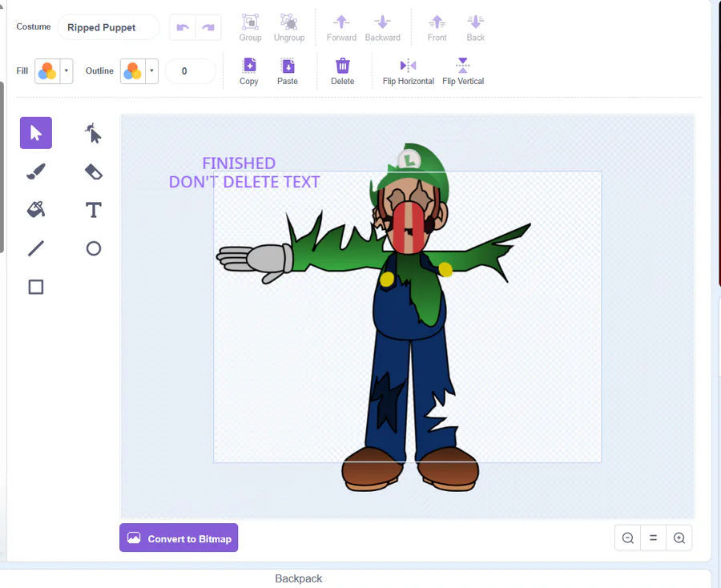Click the outline width field
721x588 pixels.
pos(191,70)
